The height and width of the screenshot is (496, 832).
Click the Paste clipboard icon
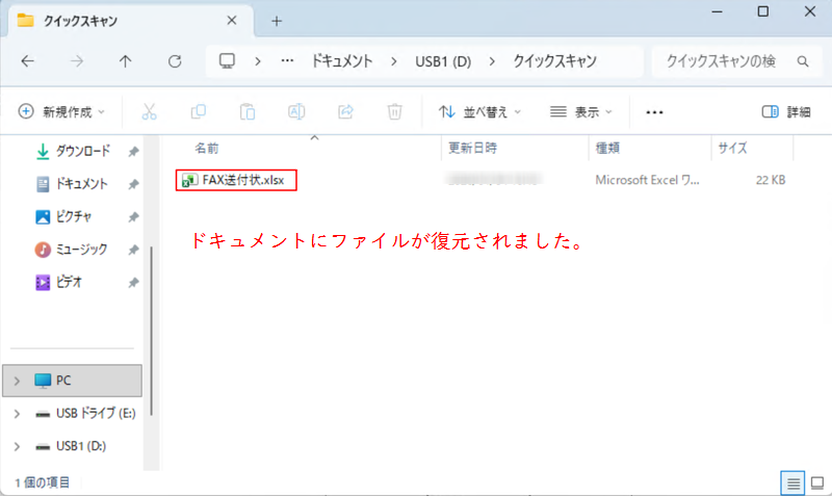[x=247, y=112]
